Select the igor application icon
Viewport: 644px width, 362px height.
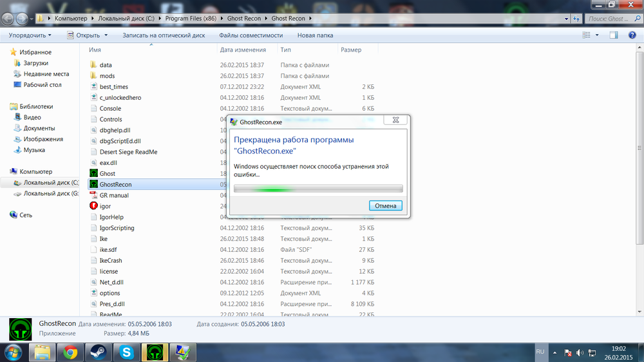[93, 206]
